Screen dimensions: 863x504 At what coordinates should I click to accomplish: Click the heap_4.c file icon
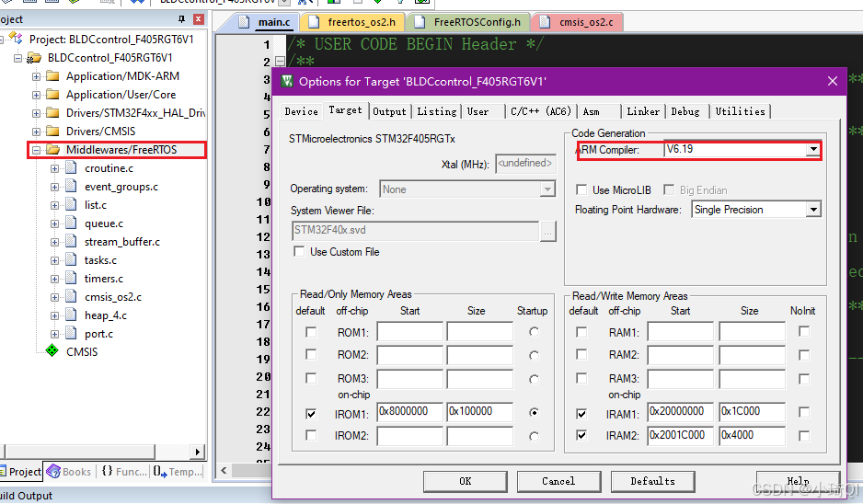[71, 315]
